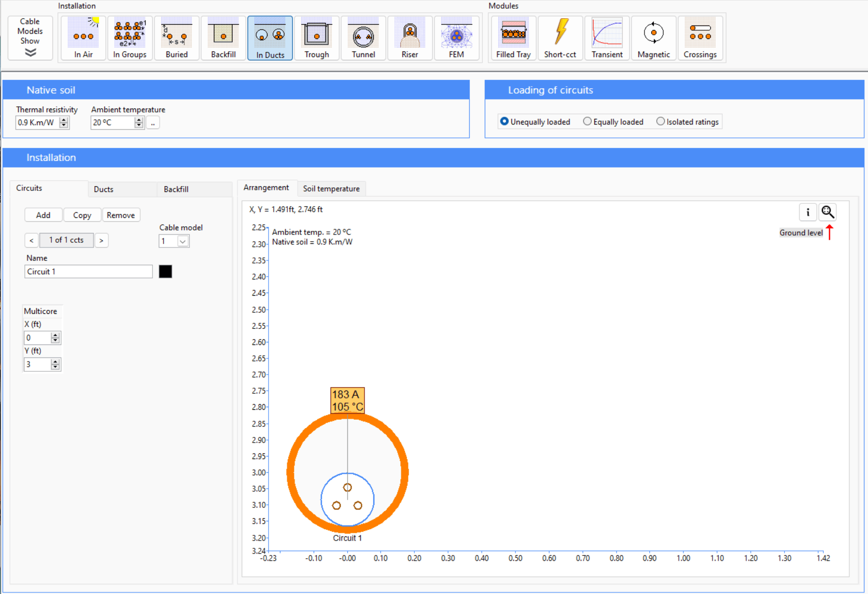Enable Isolated ratings

click(661, 121)
